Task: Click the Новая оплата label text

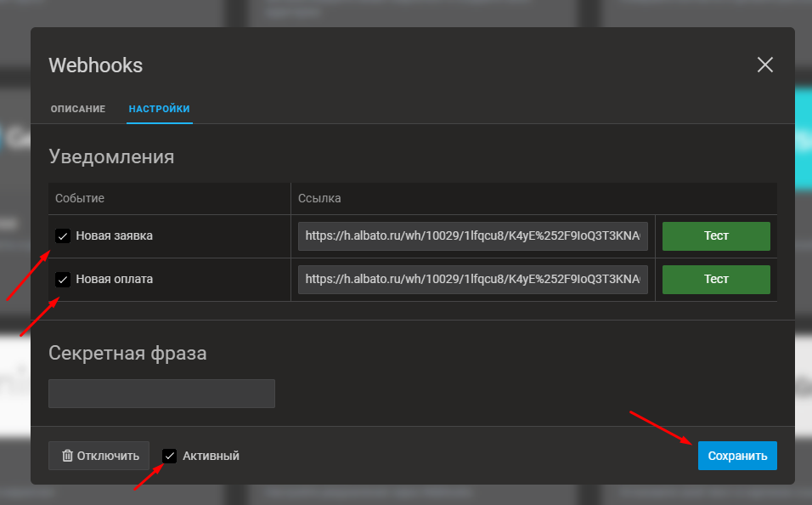Action: click(114, 278)
